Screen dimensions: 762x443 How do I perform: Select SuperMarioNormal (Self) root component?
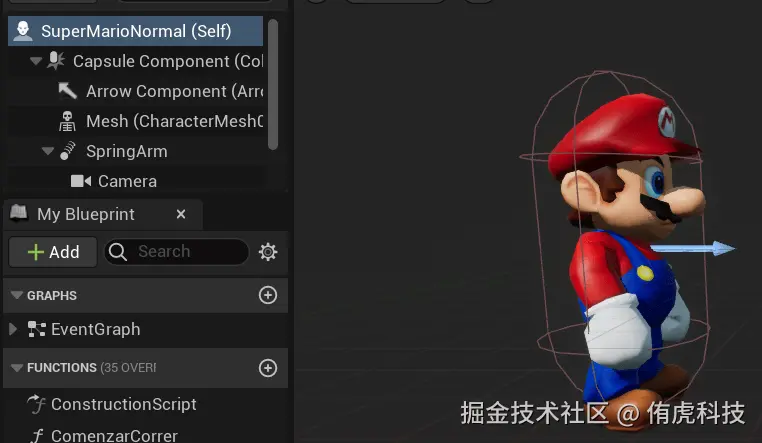click(x=136, y=31)
